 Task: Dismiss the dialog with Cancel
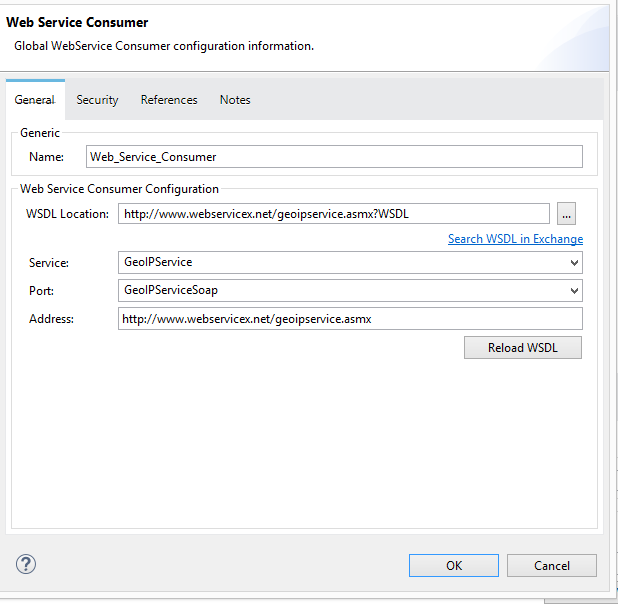[552, 565]
